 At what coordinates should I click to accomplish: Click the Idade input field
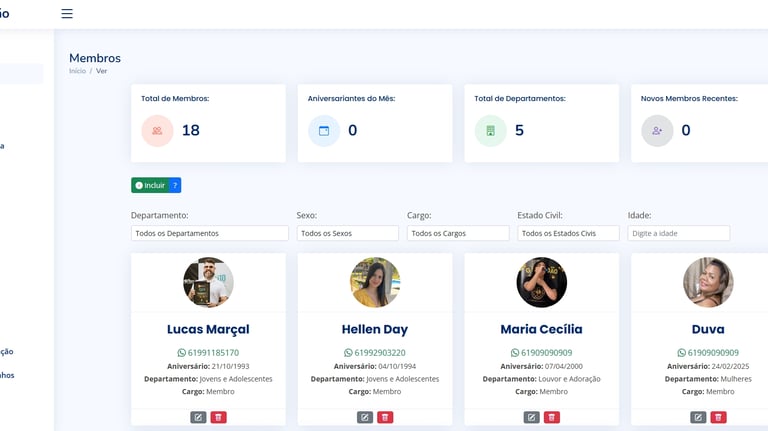click(x=679, y=233)
